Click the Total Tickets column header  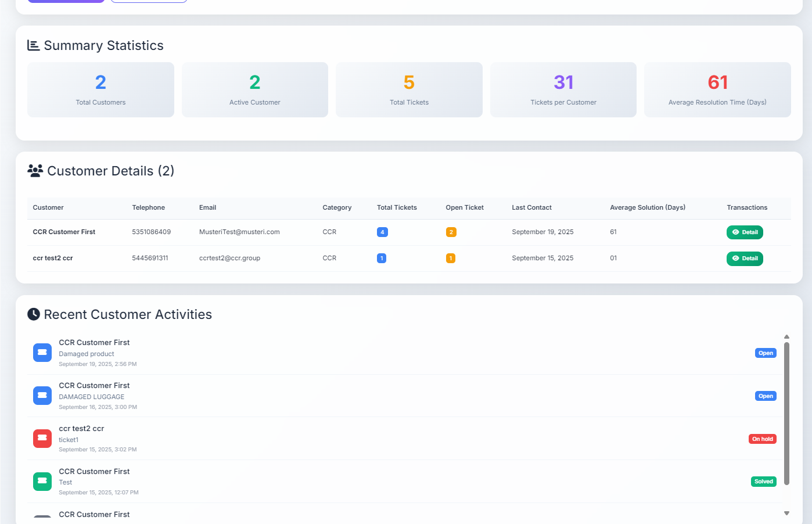click(x=397, y=207)
